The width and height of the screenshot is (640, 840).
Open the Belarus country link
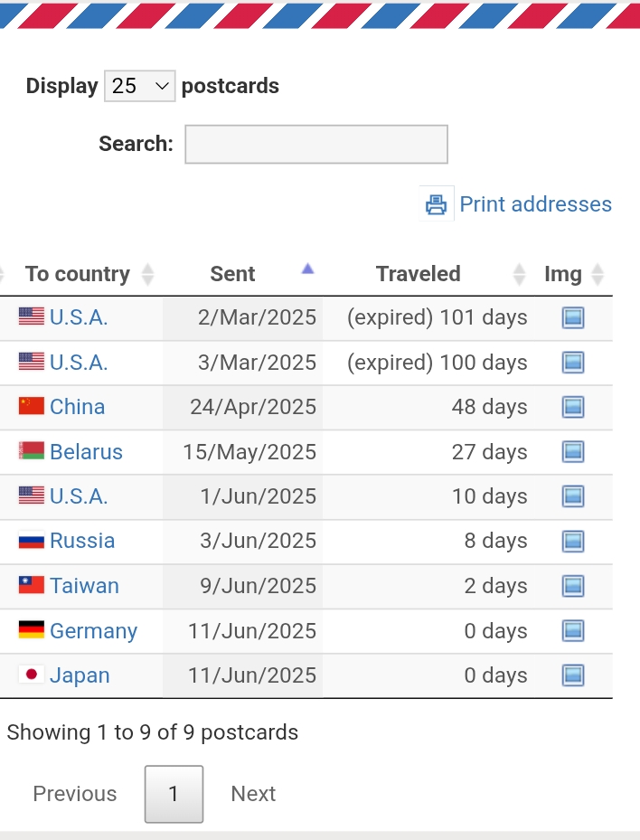86,451
